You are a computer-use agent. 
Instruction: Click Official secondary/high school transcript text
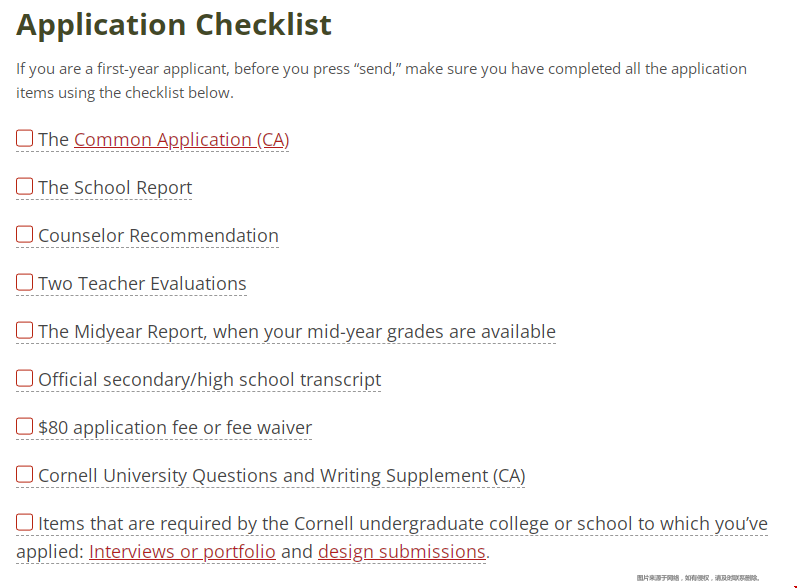coord(209,380)
